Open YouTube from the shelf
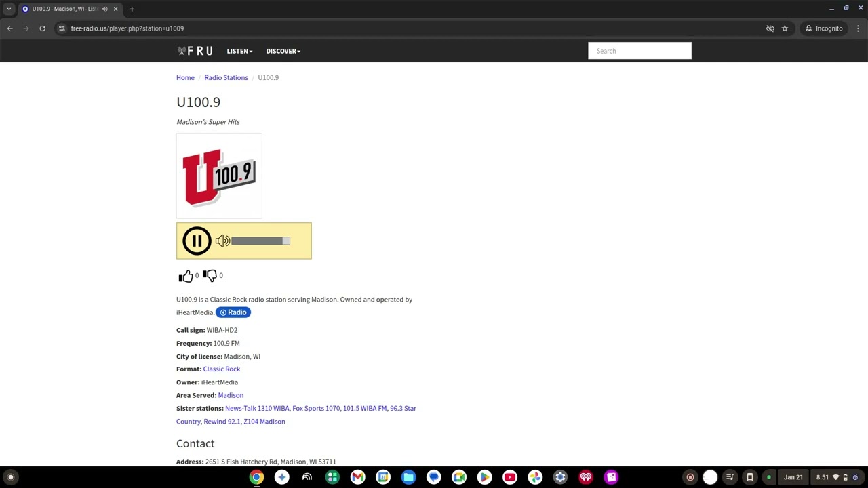Image resolution: width=868 pixels, height=488 pixels. (510, 477)
